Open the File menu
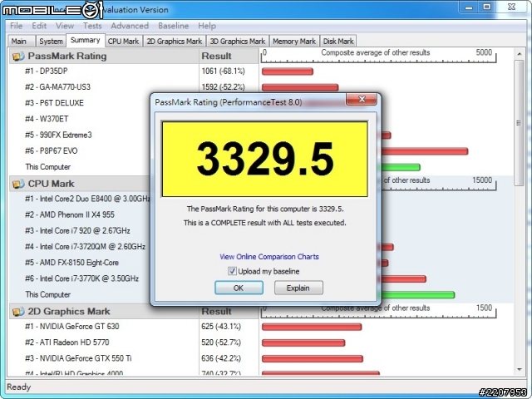The width and height of the screenshot is (532, 399). [x=16, y=26]
